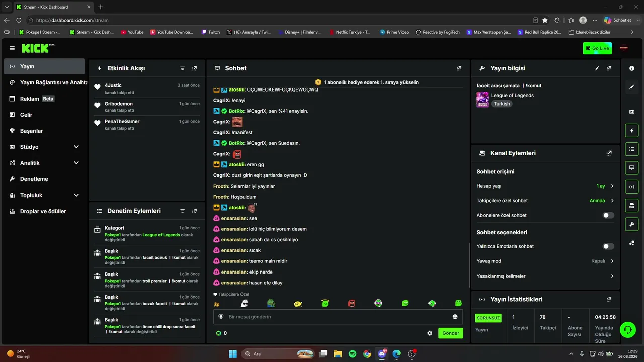This screenshot has width=644, height=362.
Task: Click the PenaTheGamer follow event
Action: click(x=147, y=125)
